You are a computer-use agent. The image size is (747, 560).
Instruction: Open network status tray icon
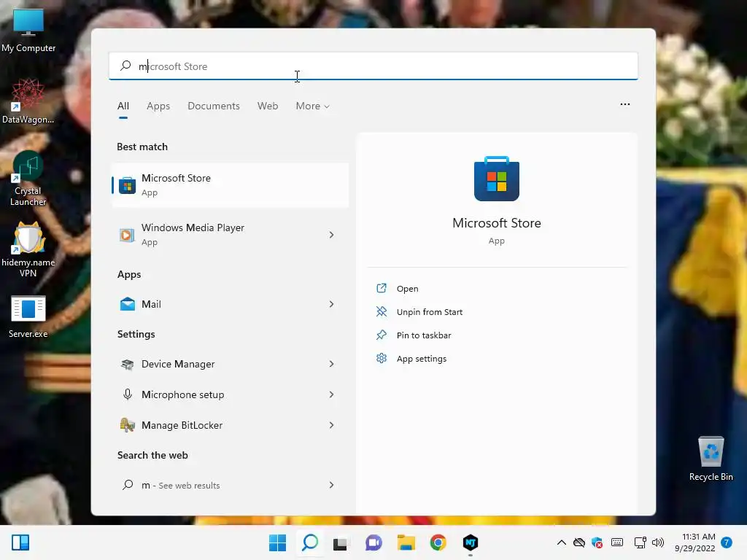(640, 542)
